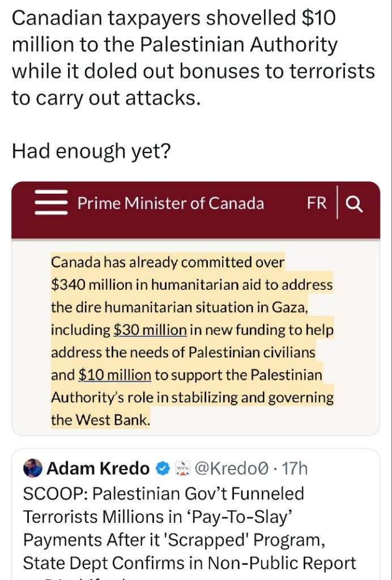Open Adam Kredo's display name
The width and height of the screenshot is (392, 580).
pyautogui.click(x=98, y=468)
